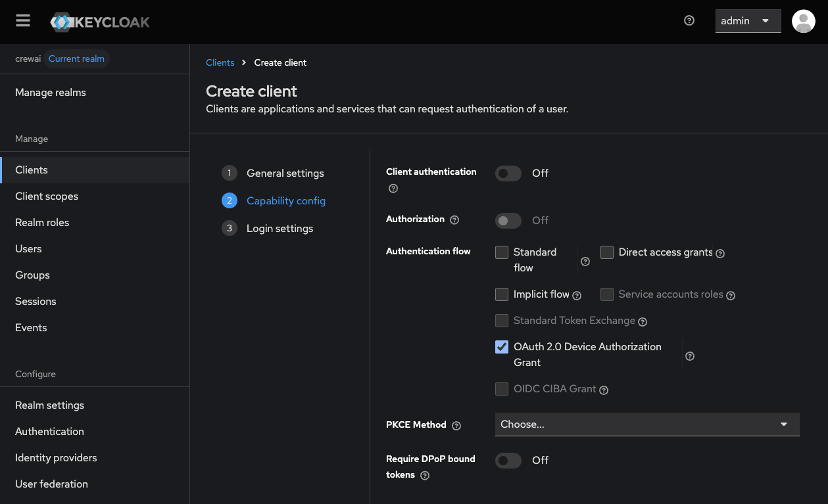The image size is (828, 504).
Task: Follow the Clients breadcrumb link
Action: point(220,62)
